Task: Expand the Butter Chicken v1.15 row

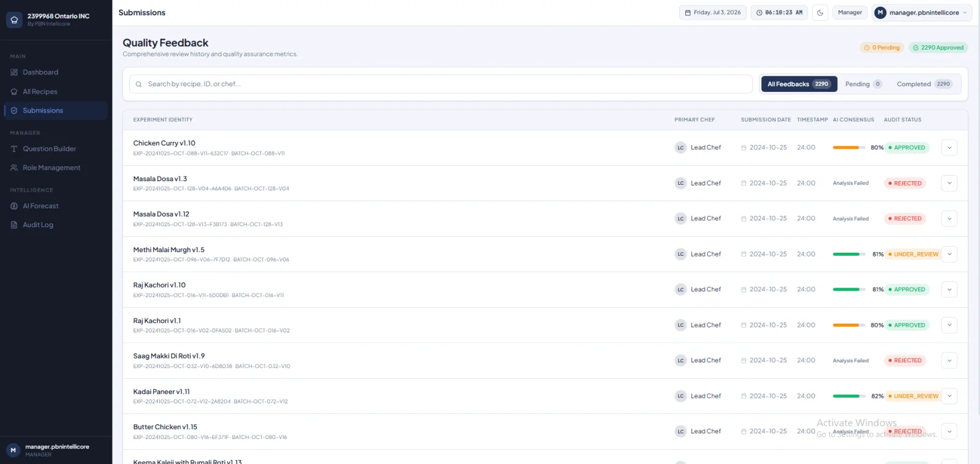Action: pyautogui.click(x=949, y=432)
